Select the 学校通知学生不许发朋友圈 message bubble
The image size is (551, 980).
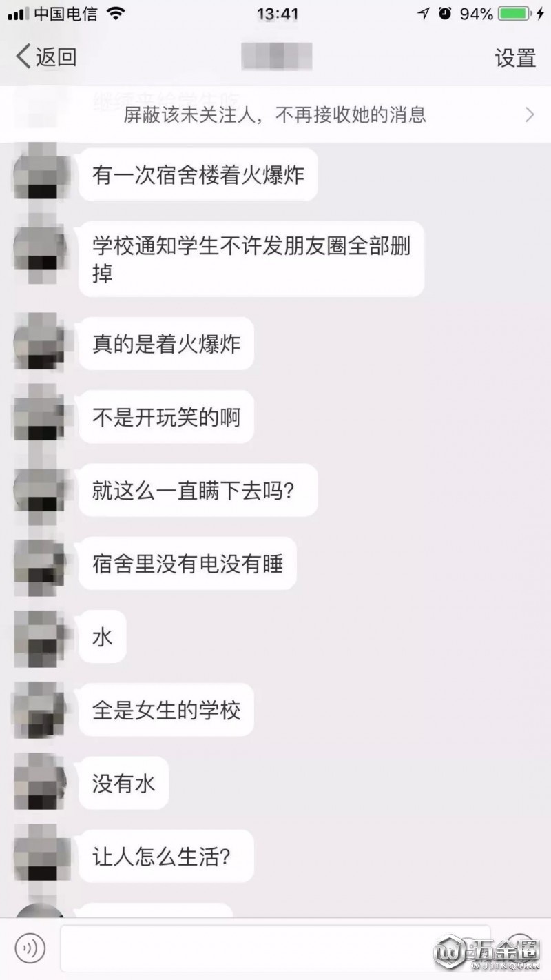pyautogui.click(x=251, y=259)
